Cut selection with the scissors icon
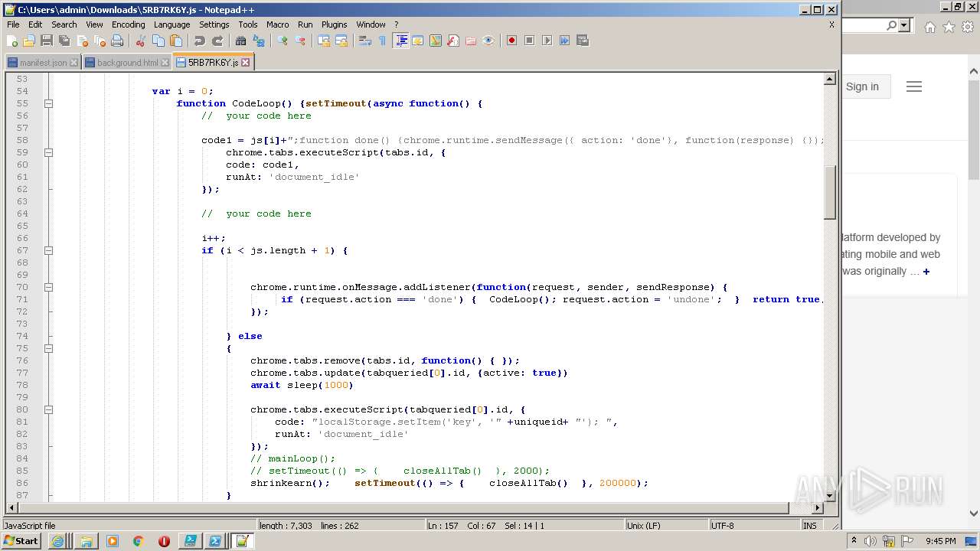 [x=141, y=41]
